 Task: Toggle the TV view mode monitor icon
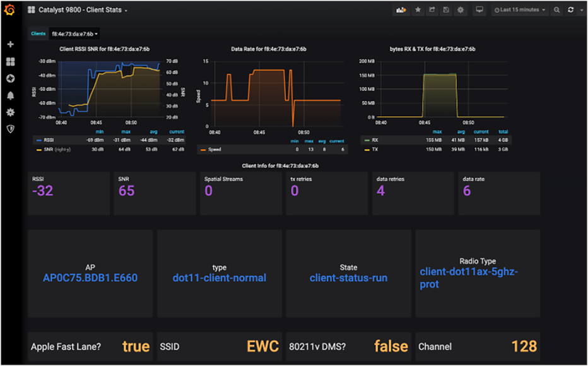(479, 10)
